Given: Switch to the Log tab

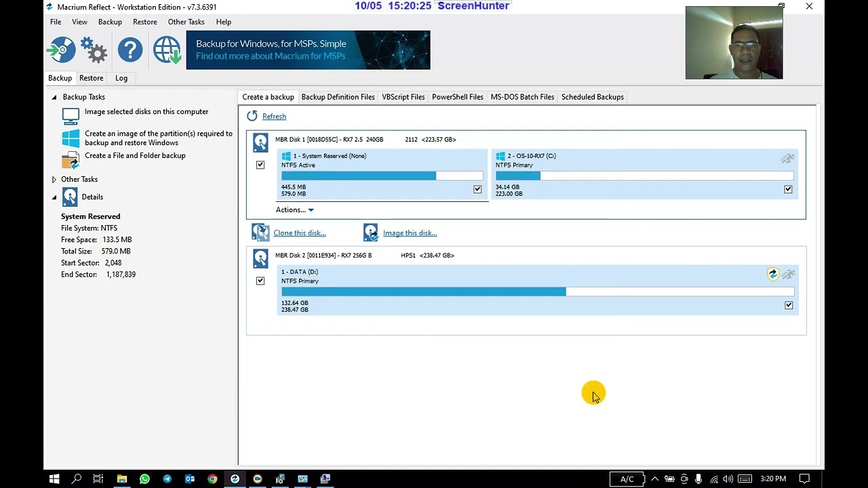Looking at the screenshot, I should point(121,78).
